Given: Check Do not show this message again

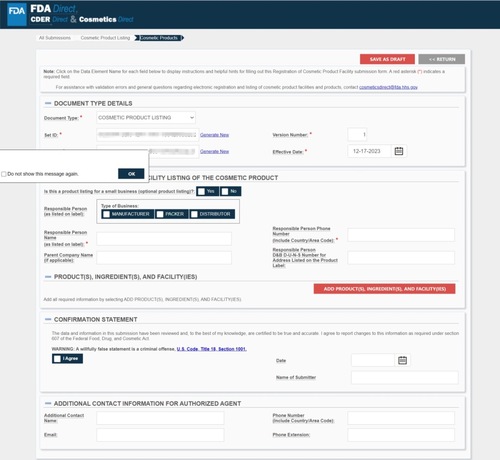Looking at the screenshot, I should tap(4, 174).
